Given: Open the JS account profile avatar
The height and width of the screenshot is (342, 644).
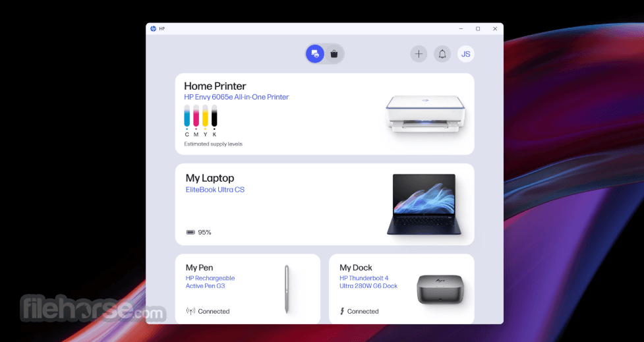Looking at the screenshot, I should point(466,54).
